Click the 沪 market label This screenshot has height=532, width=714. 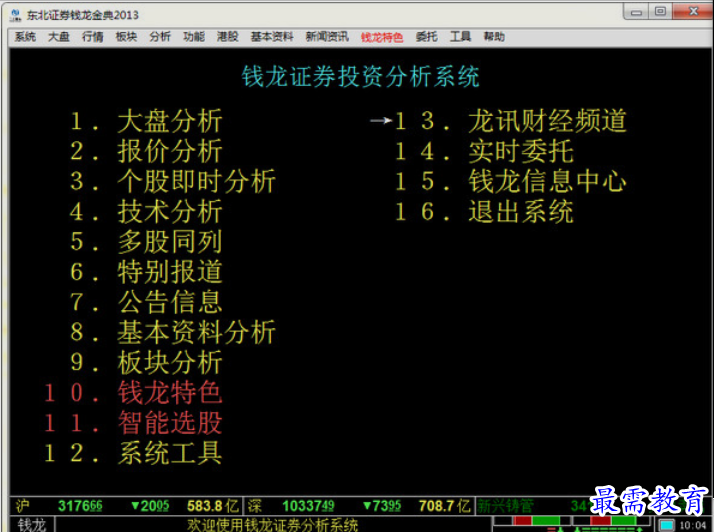tap(23, 506)
